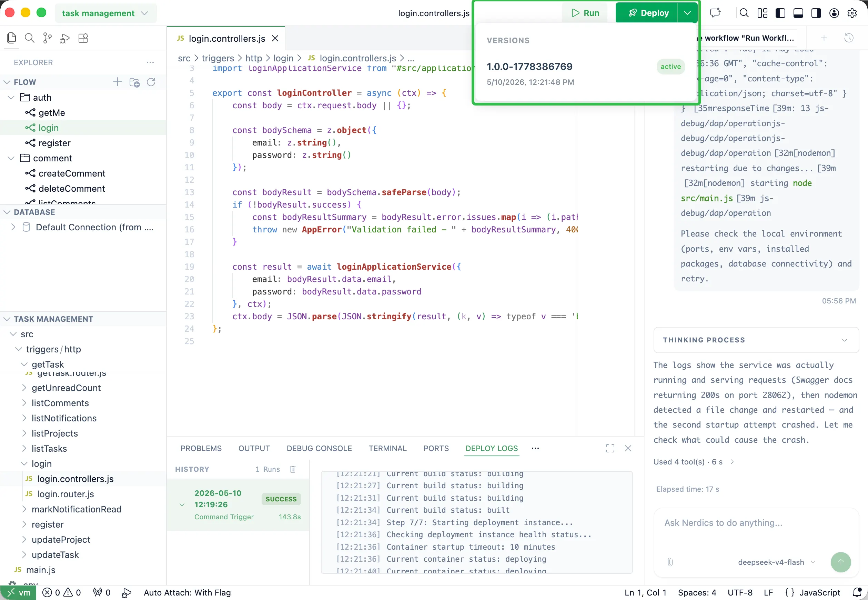Image resolution: width=868 pixels, height=600 pixels.
Task: Click errors and warnings status item
Action: [62, 593]
